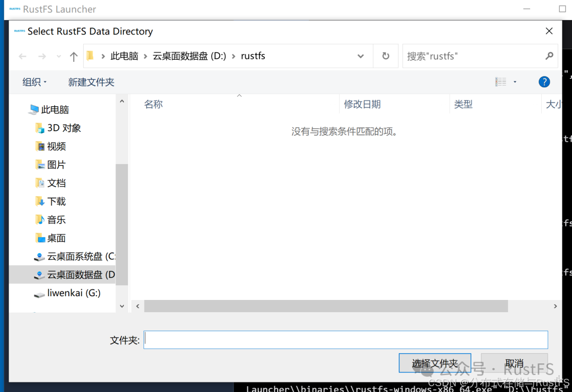The height and width of the screenshot is (392, 572).
Task: Select liwenkai (G:) drive
Action: click(x=74, y=293)
